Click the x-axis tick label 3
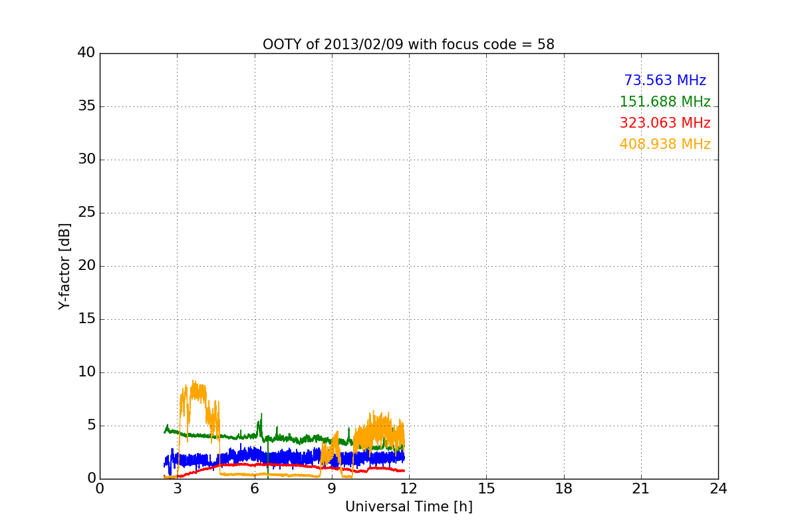 coord(177,489)
